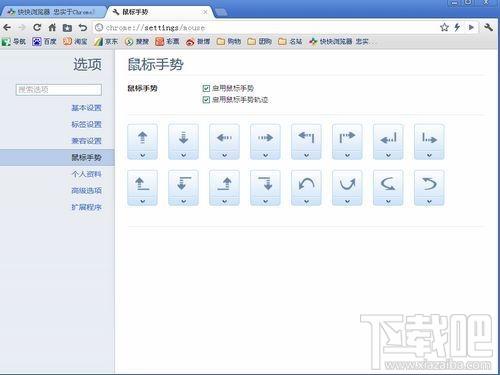
Task: Reload the page with the refresh icon
Action: 37,27
